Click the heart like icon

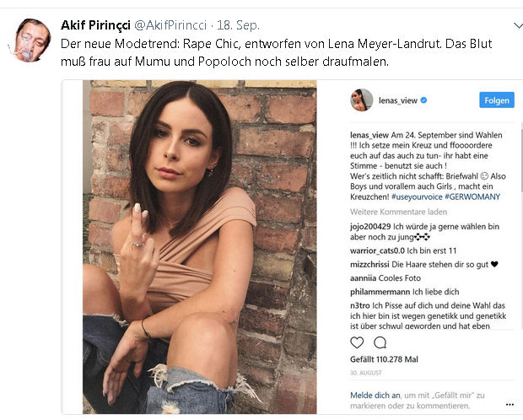(357, 342)
